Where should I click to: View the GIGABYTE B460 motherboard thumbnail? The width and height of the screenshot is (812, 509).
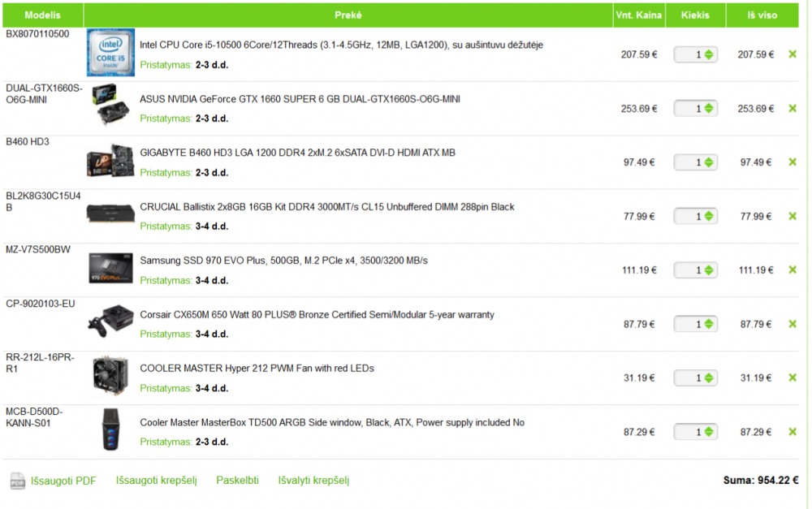point(110,161)
